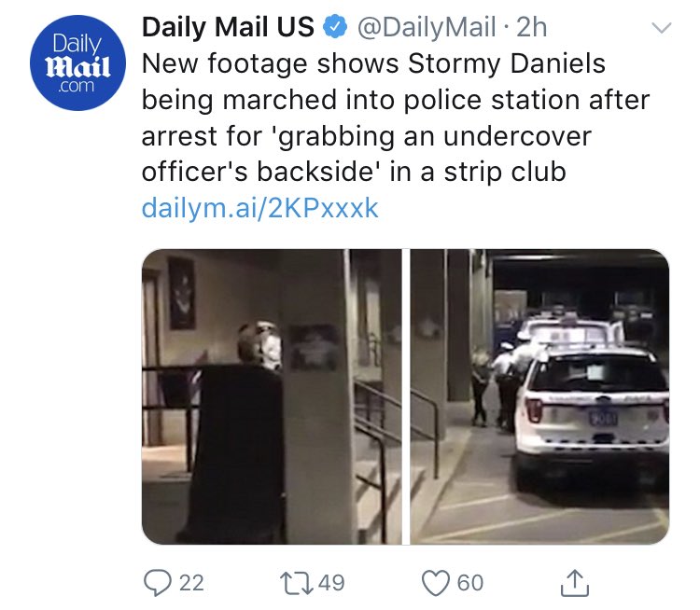Image resolution: width=700 pixels, height=610 pixels.
Task: Follow the dailym.ai/2KPxxxk link
Action: coord(259,208)
